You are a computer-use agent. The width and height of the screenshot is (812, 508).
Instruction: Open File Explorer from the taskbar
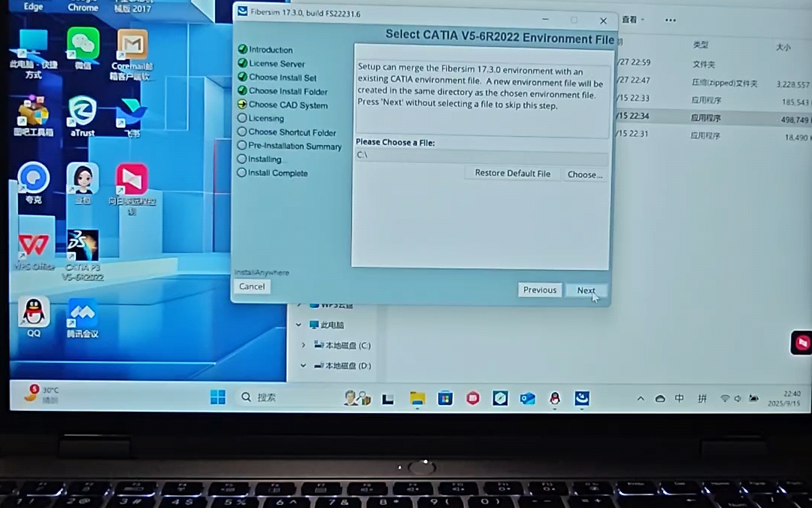click(x=417, y=398)
